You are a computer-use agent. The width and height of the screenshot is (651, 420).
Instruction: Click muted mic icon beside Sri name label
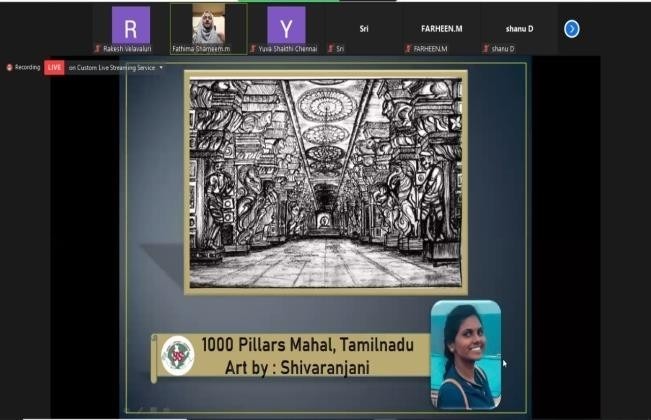331,49
